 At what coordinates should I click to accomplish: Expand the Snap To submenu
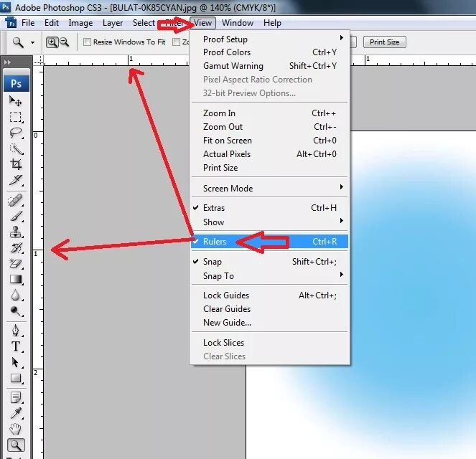coord(269,276)
